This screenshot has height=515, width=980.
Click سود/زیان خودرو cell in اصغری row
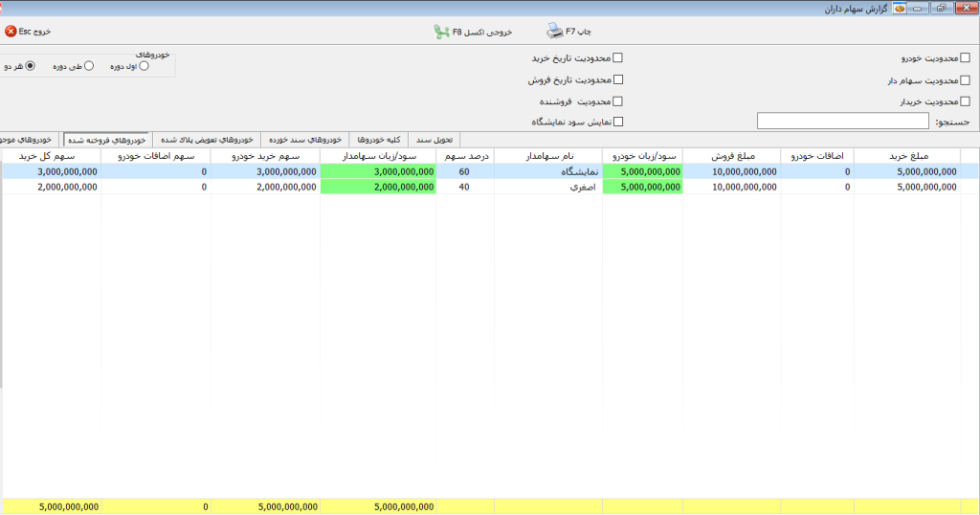pos(642,187)
